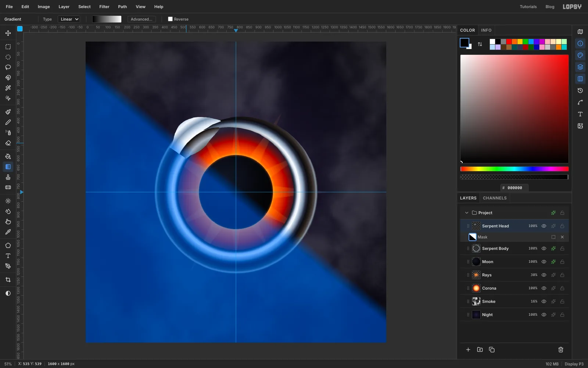Select the Text tool in left toolbar
588x368 pixels.
click(x=8, y=256)
